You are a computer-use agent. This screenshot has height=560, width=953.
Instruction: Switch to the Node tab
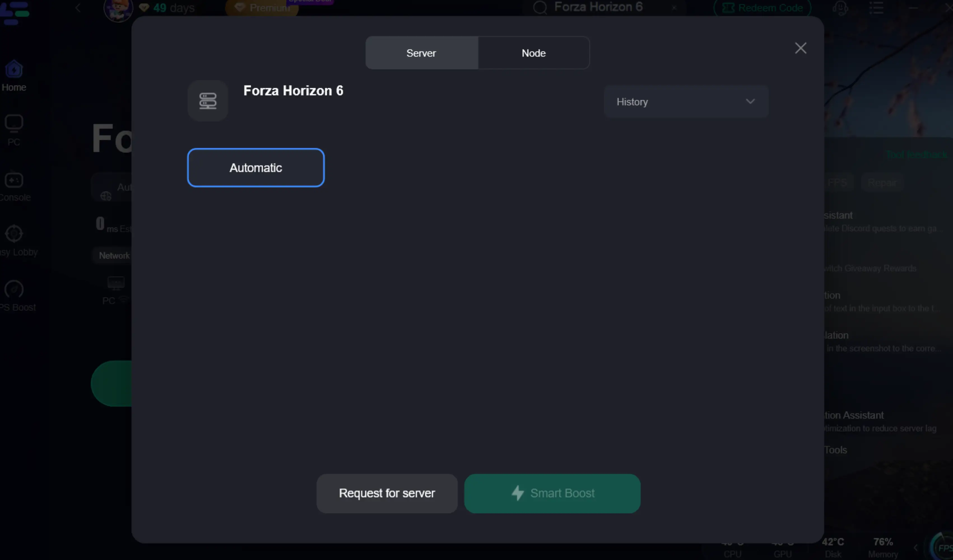pos(533,53)
